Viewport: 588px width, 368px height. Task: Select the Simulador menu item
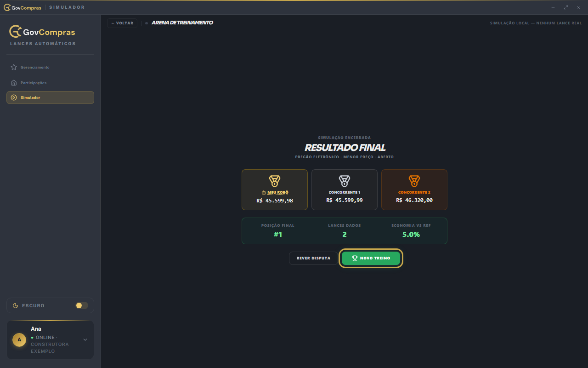click(50, 98)
